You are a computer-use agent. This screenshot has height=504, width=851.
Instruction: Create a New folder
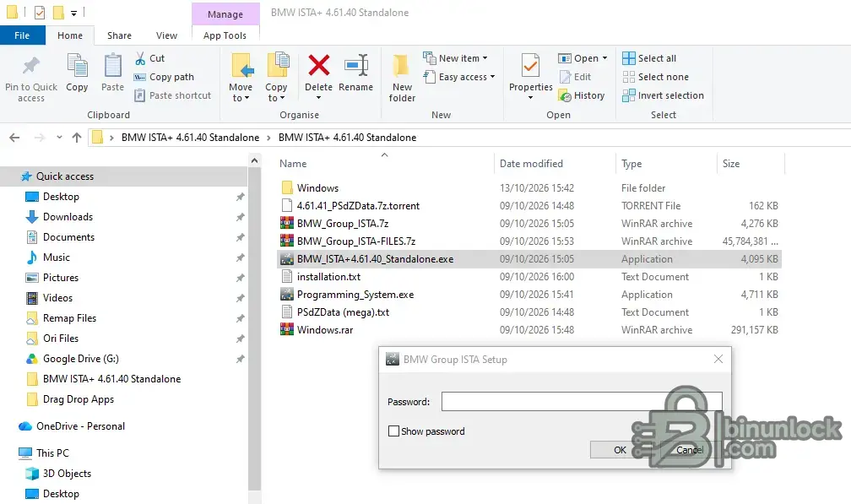tap(402, 79)
